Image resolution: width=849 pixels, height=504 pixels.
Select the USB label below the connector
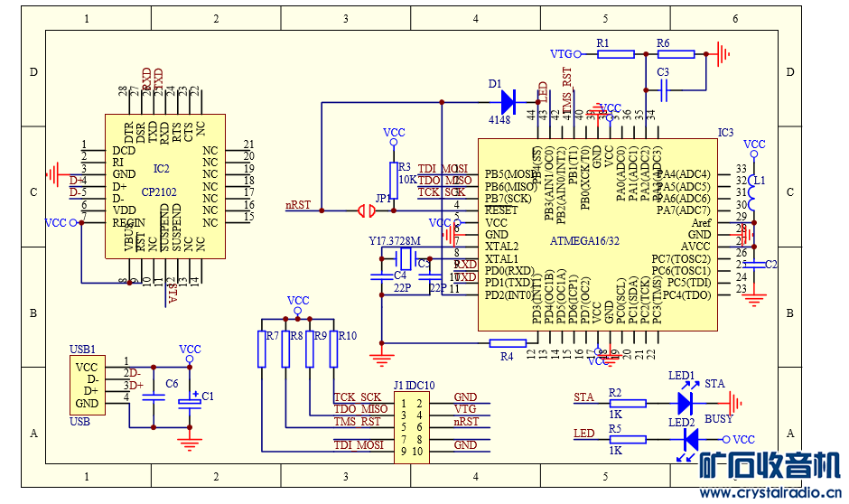point(79,421)
